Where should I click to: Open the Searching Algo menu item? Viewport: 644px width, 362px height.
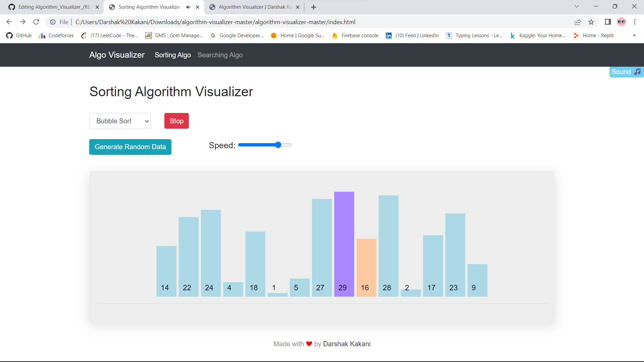click(x=220, y=55)
